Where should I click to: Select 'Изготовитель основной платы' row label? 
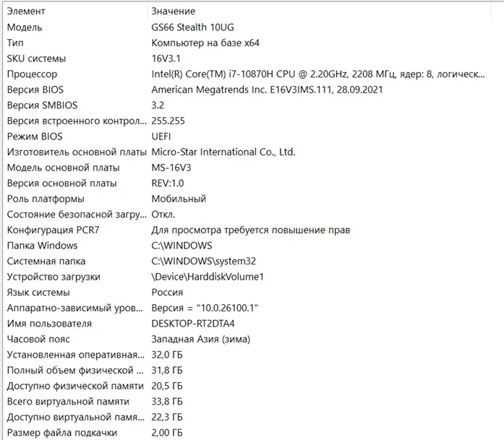coord(77,152)
